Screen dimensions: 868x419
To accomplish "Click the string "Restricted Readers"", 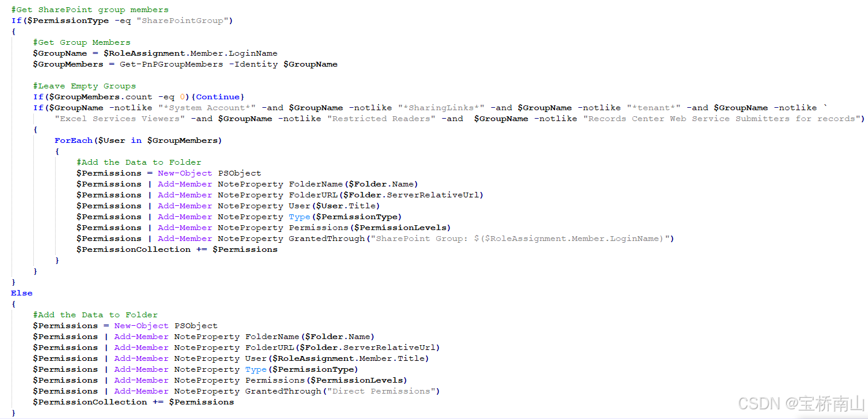I will pyautogui.click(x=381, y=119).
